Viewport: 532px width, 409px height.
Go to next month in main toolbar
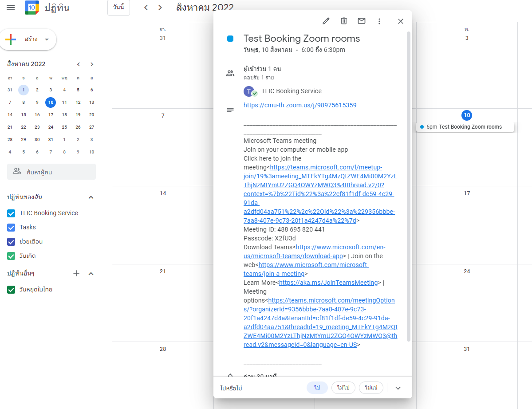point(160,8)
